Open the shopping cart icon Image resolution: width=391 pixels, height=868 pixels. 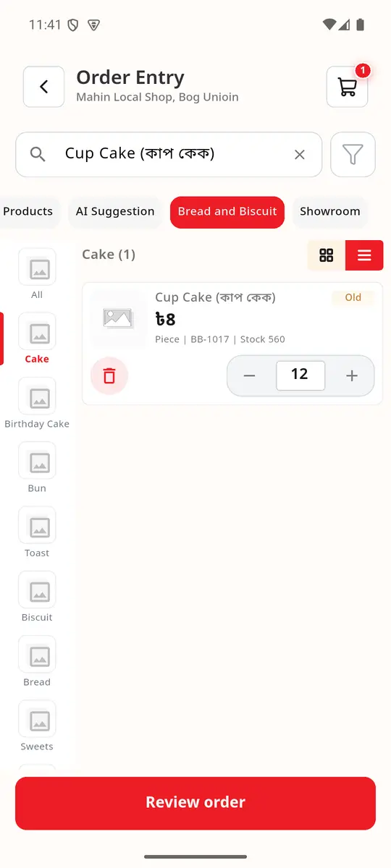coord(348,87)
